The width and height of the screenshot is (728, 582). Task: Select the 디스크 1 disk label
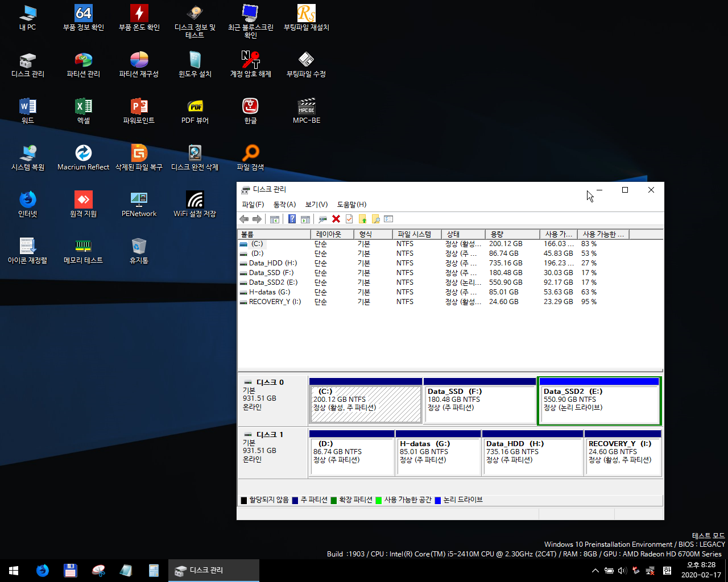[x=272, y=453]
